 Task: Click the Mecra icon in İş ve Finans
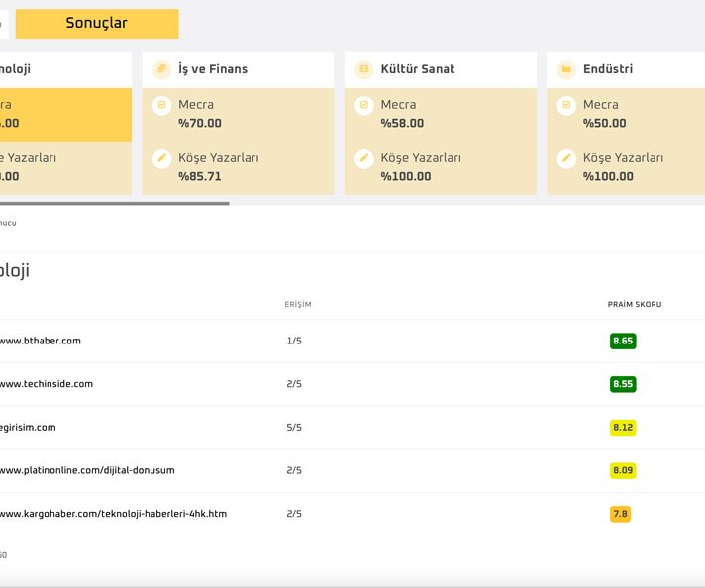(161, 105)
